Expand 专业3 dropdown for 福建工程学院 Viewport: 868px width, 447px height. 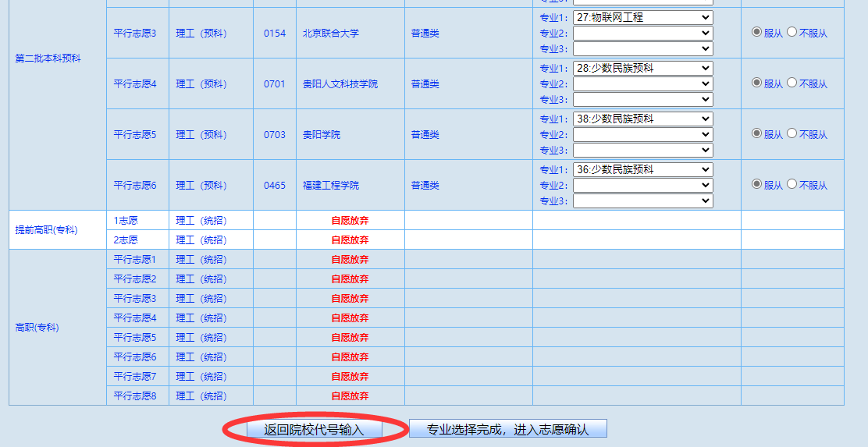point(642,200)
